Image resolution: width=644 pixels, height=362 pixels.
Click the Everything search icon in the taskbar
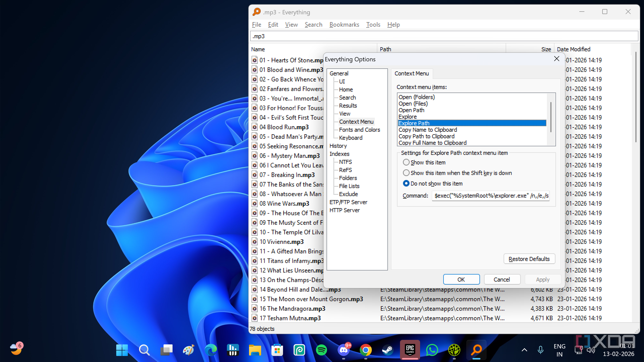click(476, 350)
